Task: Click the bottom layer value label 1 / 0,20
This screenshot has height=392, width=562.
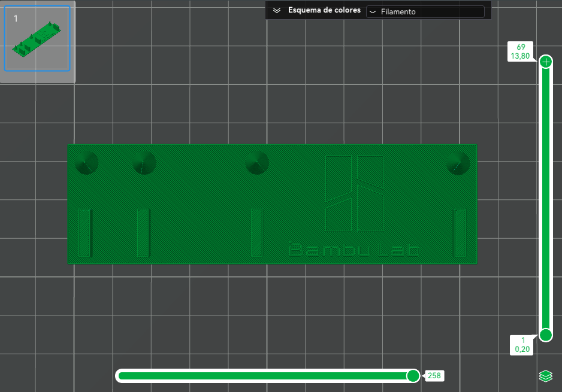Action: click(x=522, y=345)
